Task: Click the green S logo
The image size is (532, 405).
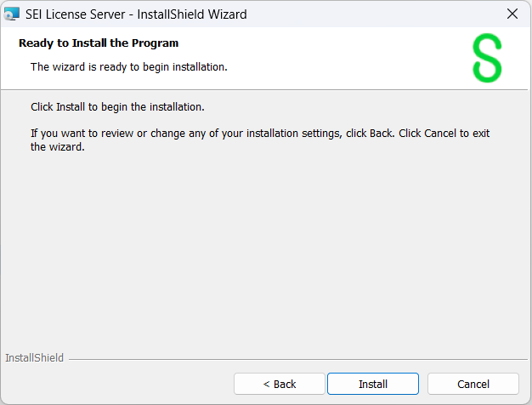Action: click(487, 58)
